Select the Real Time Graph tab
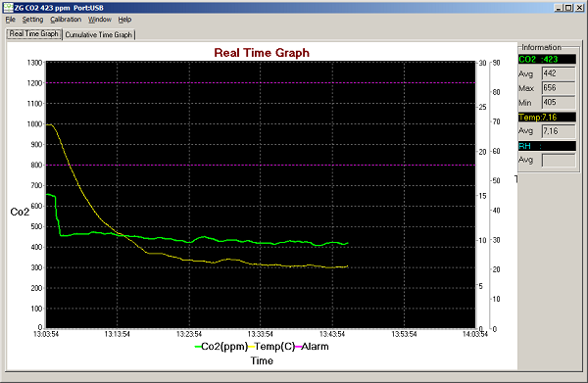588x383 pixels. [33, 34]
